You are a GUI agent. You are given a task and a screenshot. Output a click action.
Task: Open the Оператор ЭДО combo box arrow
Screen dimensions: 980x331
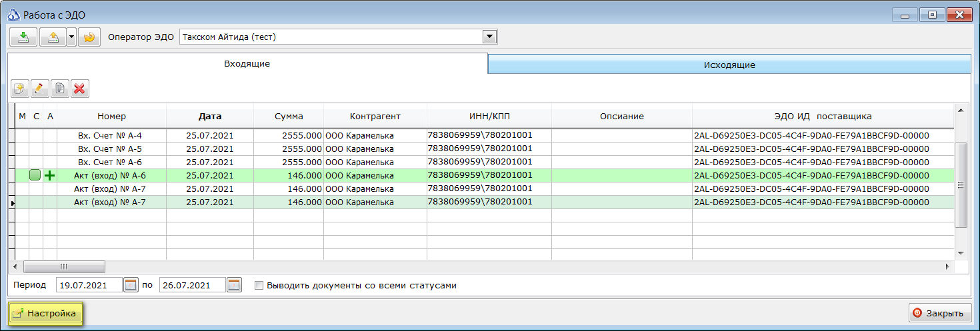tap(490, 37)
